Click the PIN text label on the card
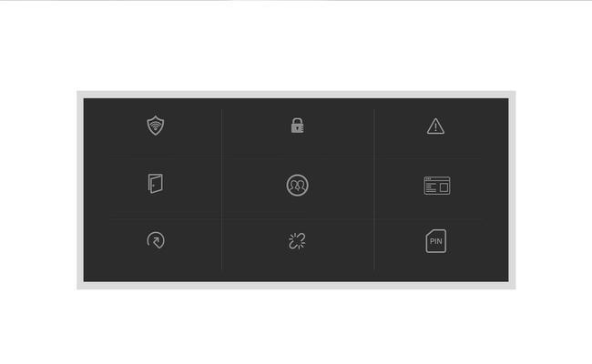592x364 pixels. coord(435,241)
